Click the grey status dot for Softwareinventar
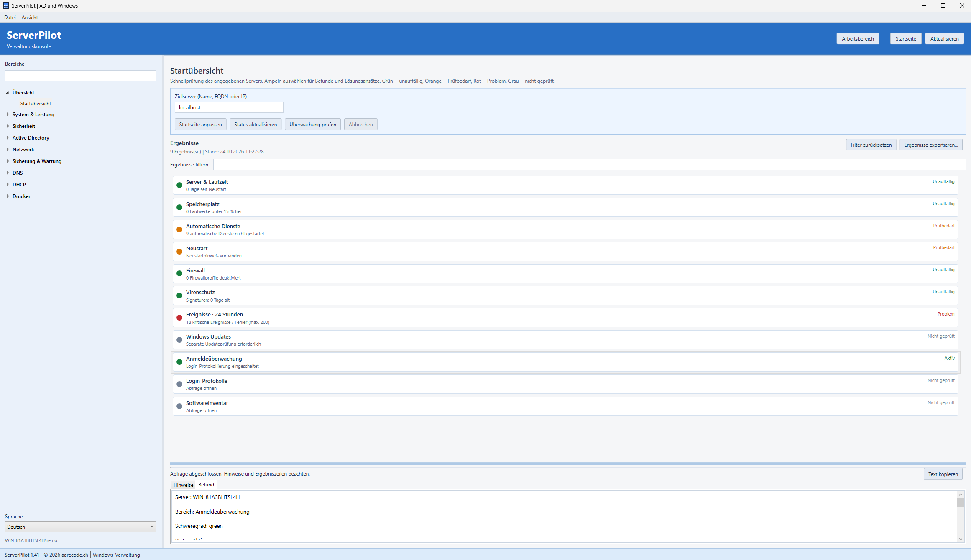 click(x=179, y=406)
